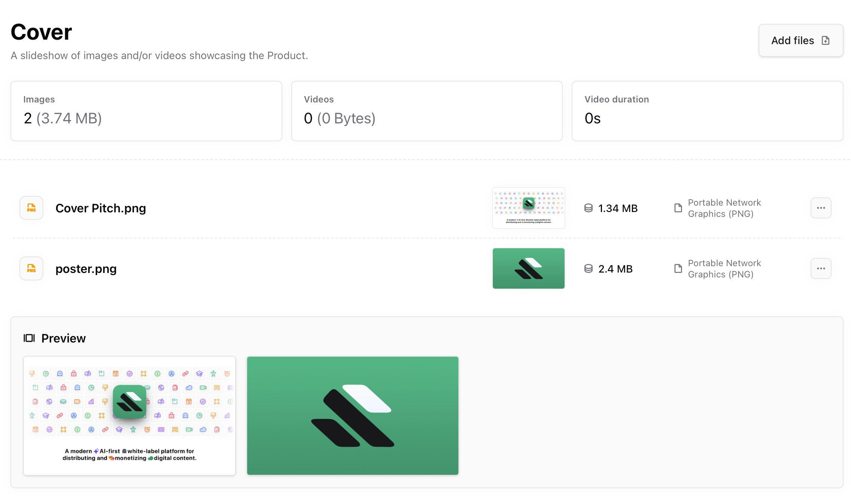Click the PNG file type icon beside poster.png
This screenshot has width=851, height=504.
point(31,268)
